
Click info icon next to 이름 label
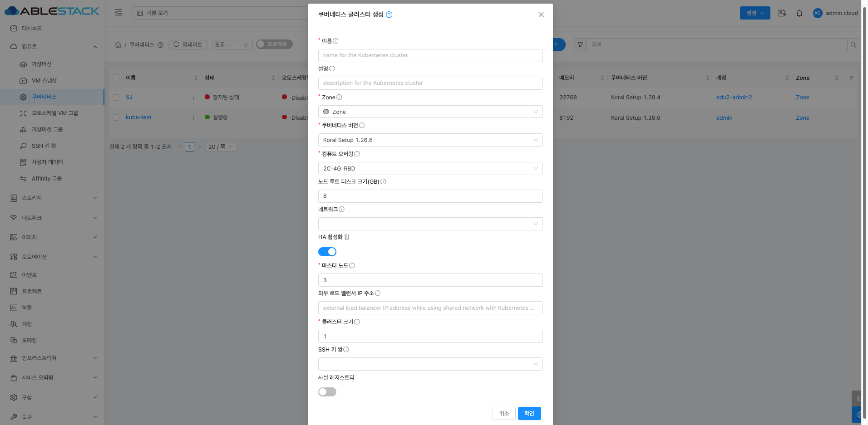335,41
